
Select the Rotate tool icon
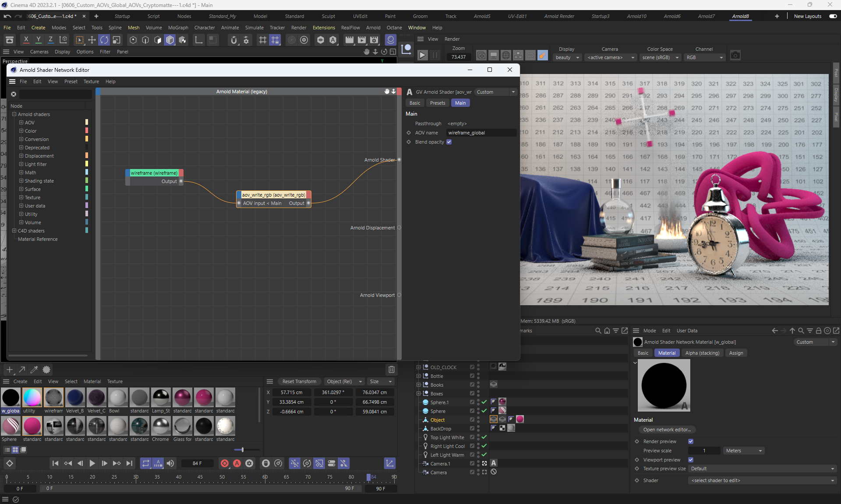[x=104, y=40]
